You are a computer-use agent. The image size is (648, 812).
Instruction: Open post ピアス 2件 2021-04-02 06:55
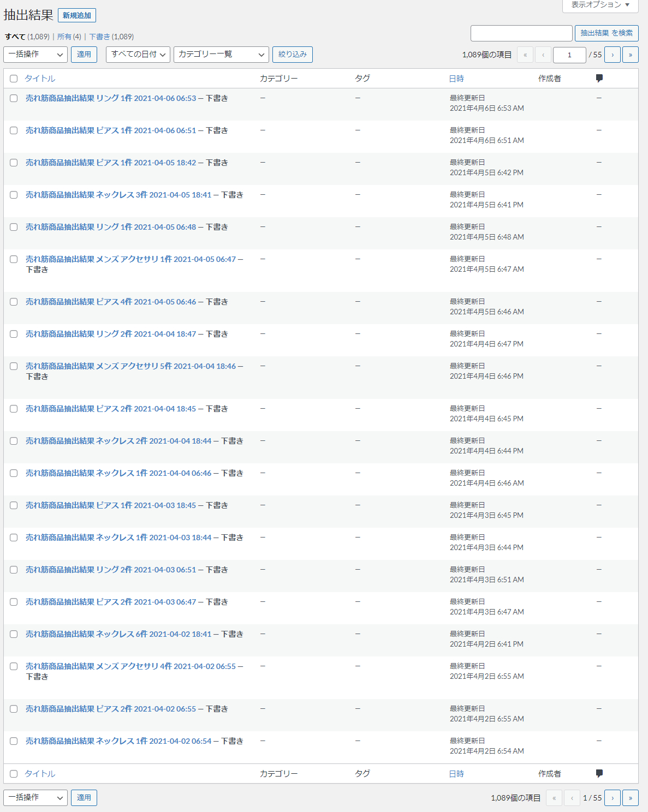pos(111,709)
